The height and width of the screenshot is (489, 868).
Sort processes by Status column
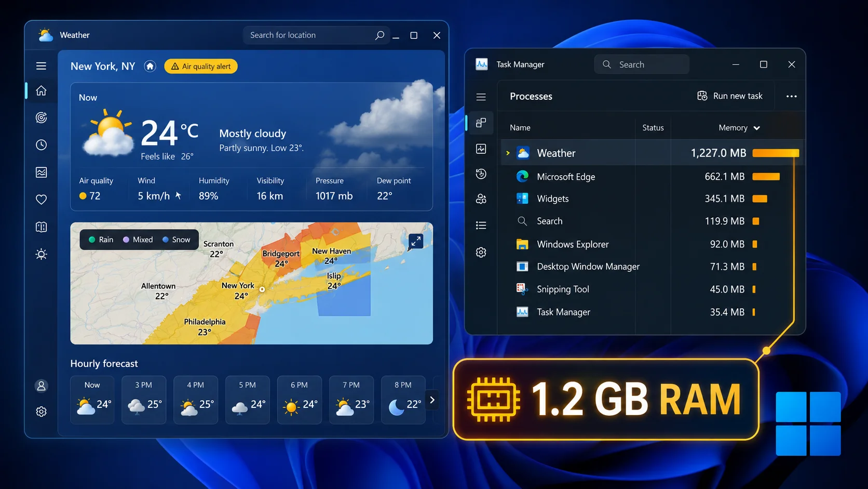[653, 128]
